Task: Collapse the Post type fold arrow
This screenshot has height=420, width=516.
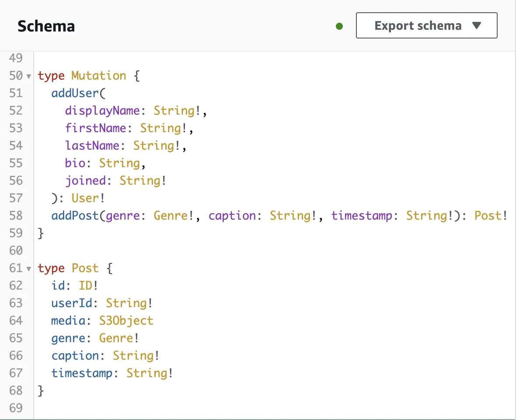Action: [29, 269]
